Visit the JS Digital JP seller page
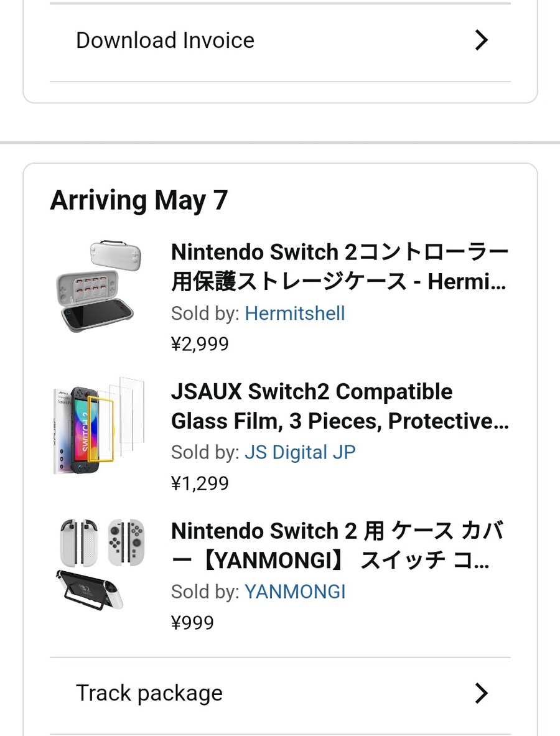560x736 pixels. coord(299,452)
